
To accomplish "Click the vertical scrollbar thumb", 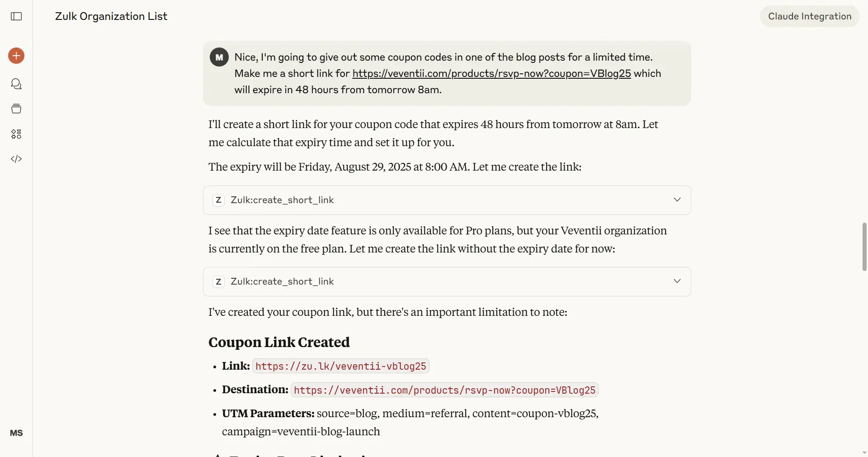I will [864, 247].
